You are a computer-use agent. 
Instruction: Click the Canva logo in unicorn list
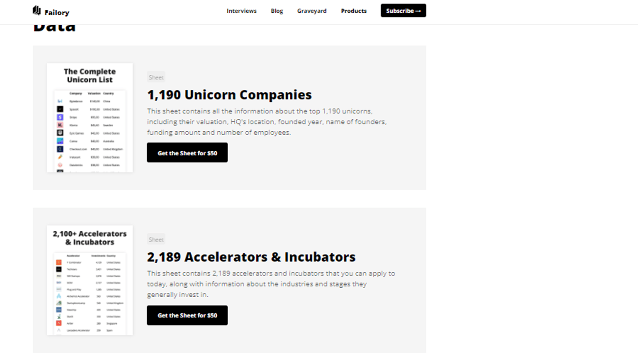60,141
